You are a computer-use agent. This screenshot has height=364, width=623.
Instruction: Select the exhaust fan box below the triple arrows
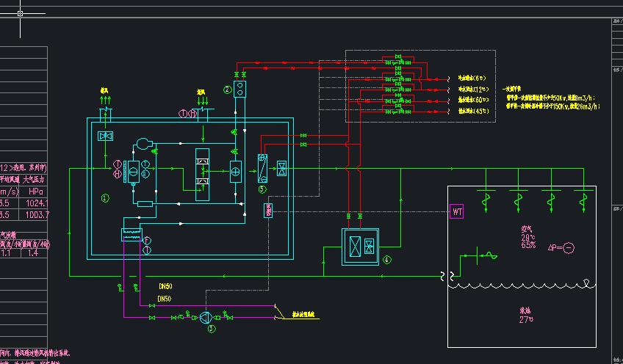coord(105,136)
